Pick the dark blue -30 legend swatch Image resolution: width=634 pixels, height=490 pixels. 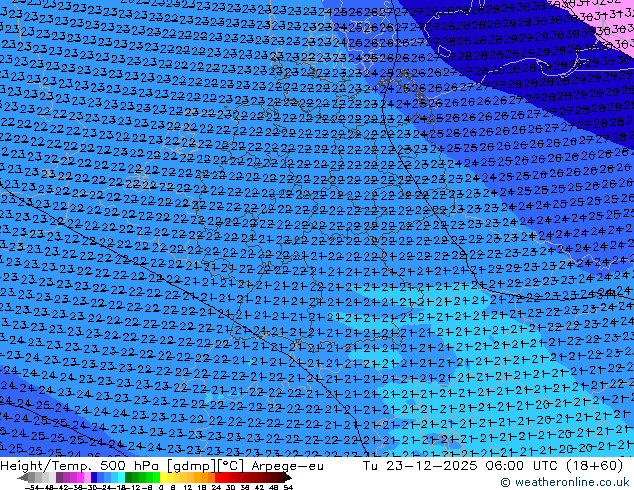coord(94,477)
